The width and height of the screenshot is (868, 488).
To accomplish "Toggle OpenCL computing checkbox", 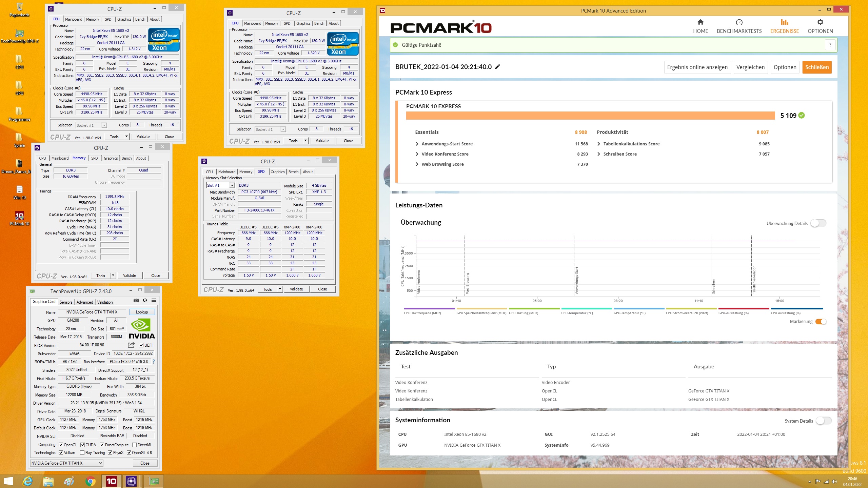I will (x=61, y=445).
